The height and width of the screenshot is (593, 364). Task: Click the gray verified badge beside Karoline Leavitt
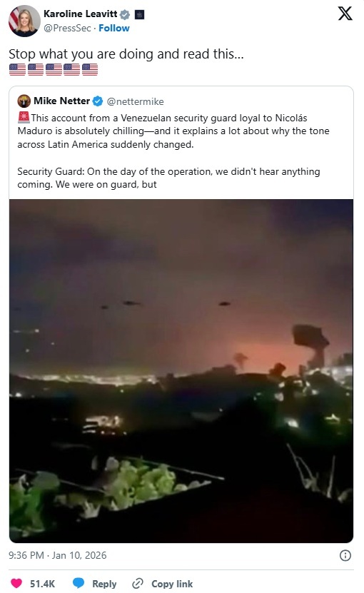(124, 15)
